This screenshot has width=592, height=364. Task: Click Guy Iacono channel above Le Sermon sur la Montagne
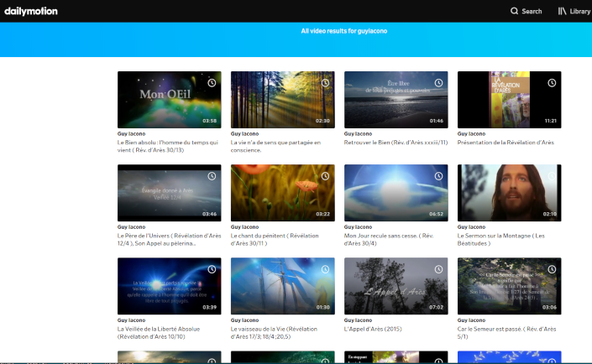point(471,226)
